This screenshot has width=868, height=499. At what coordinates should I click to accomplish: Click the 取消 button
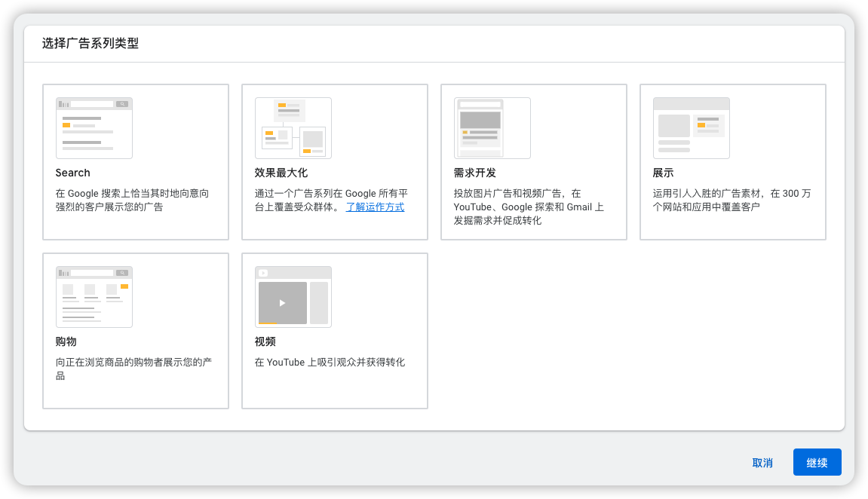[762, 463]
